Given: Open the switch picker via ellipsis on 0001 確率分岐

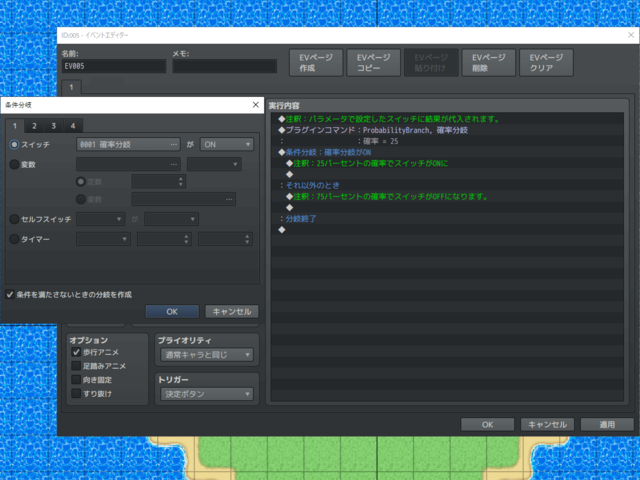Looking at the screenshot, I should point(174,144).
